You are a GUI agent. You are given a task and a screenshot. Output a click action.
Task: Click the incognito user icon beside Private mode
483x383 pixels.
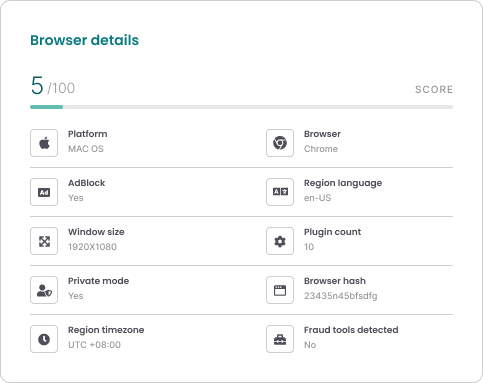pos(44,290)
